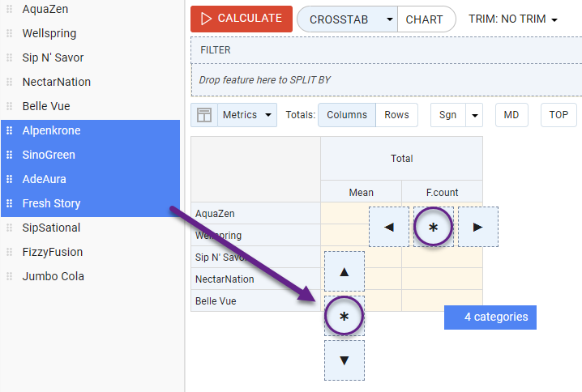This screenshot has width=582, height=392.
Task: Switch to the CHART view
Action: pyautogui.click(x=425, y=19)
